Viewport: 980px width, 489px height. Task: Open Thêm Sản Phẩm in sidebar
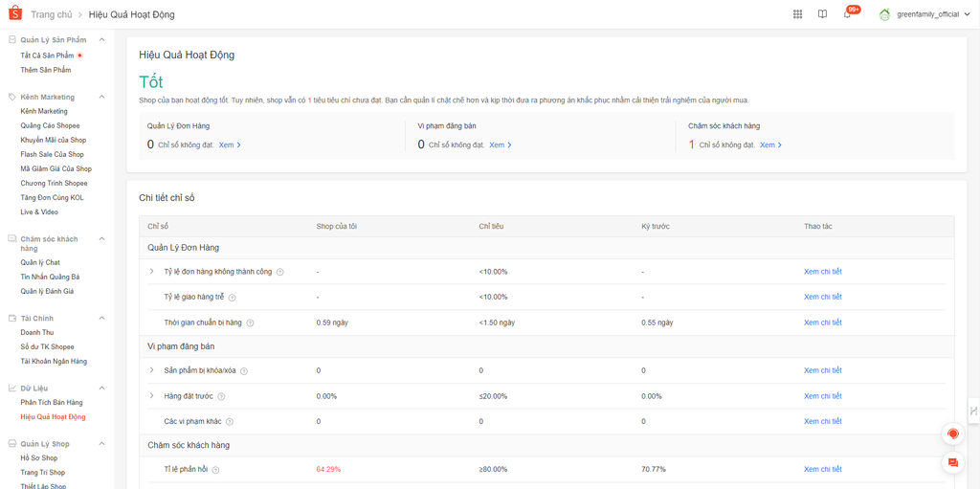coord(46,70)
